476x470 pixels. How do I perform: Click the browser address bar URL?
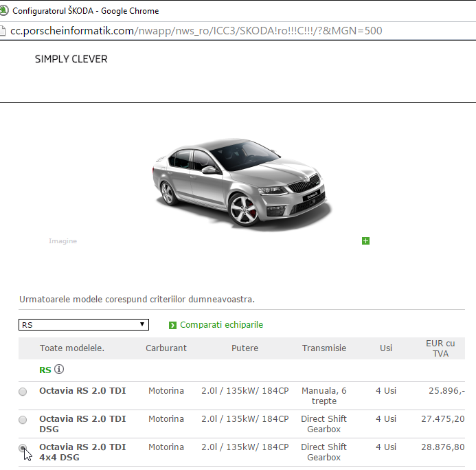point(196,31)
